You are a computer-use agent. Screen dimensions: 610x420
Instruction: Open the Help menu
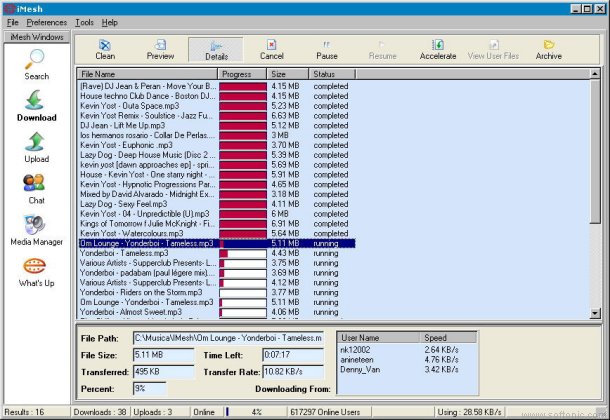[x=110, y=23]
